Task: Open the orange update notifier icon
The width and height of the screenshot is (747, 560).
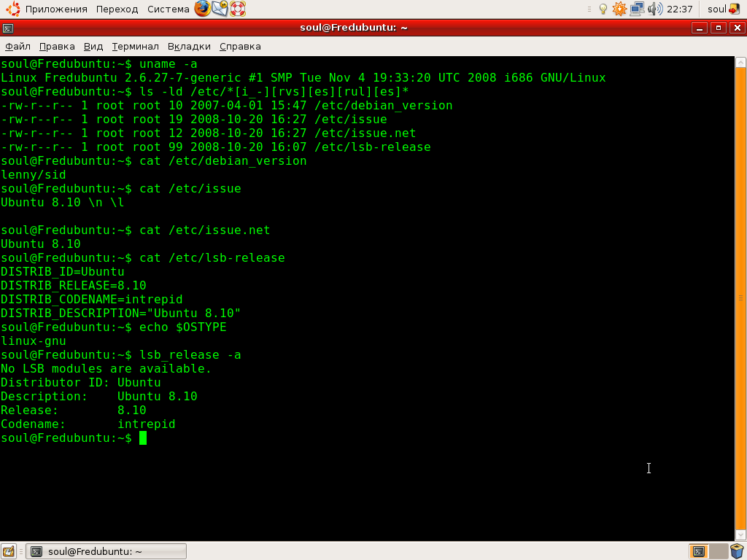Action: (619, 9)
